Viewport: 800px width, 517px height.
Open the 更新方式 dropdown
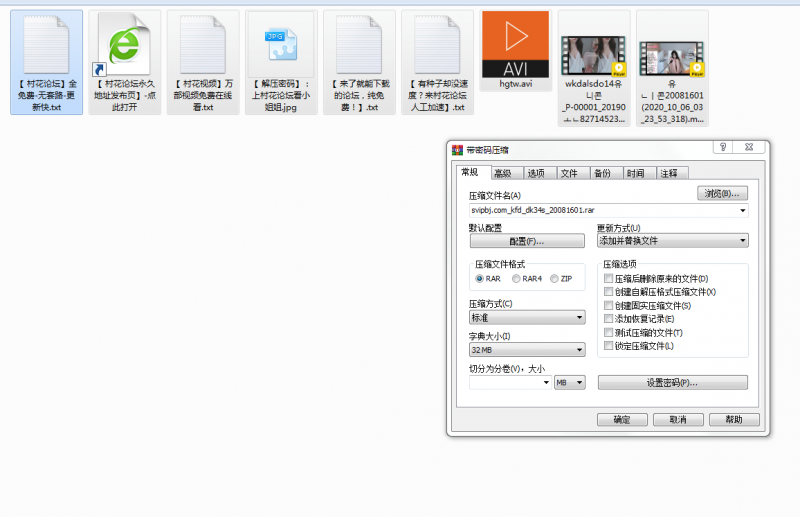(672, 241)
